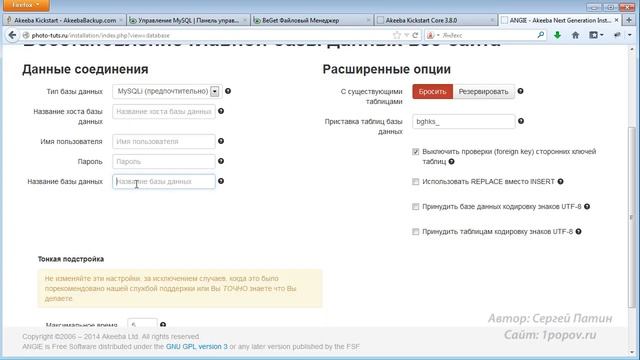
Task: Show help for Тип базы данных
Action: (x=228, y=91)
